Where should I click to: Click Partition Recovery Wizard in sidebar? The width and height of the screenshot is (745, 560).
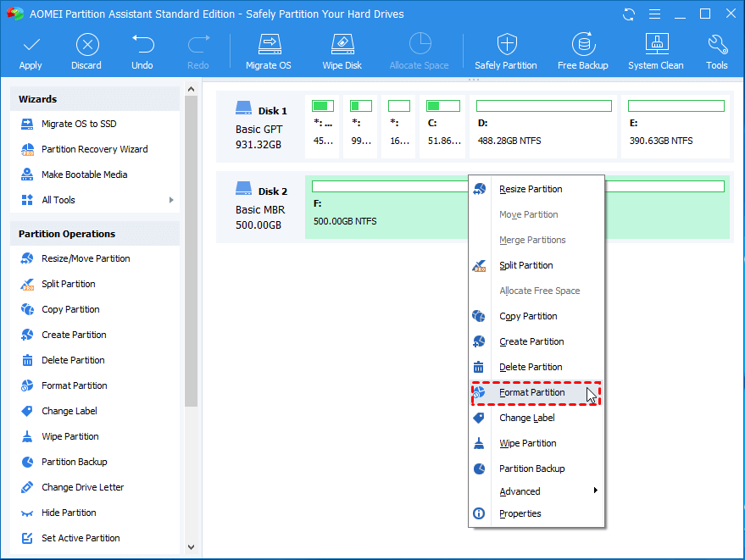[94, 149]
